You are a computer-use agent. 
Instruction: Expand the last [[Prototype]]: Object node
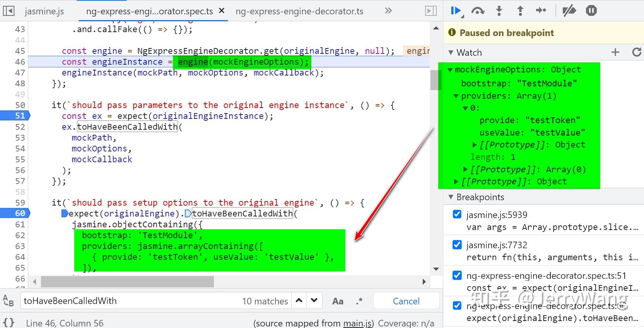pyautogui.click(x=456, y=182)
